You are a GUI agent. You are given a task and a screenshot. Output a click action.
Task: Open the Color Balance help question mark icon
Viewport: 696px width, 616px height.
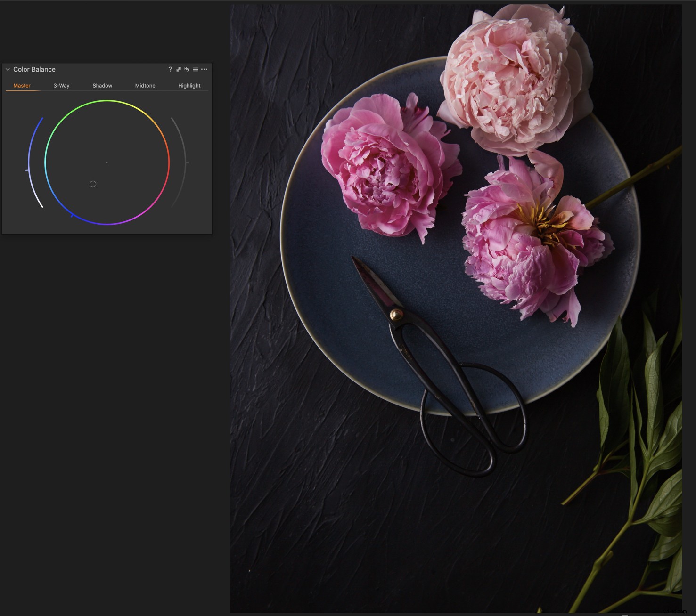pos(170,69)
